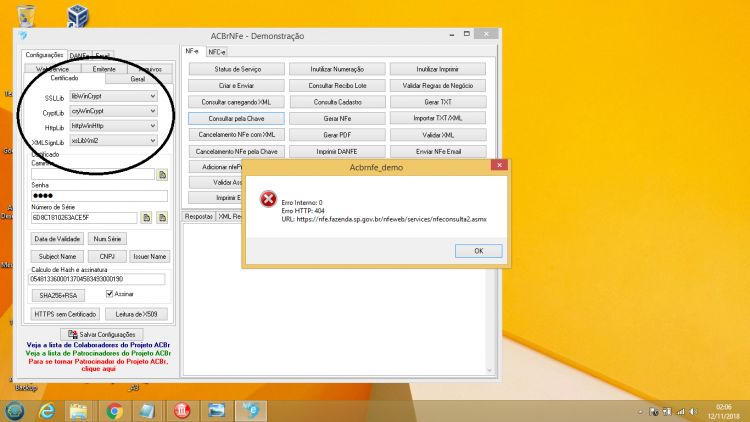
Task: Click Inutilizar Numeração button
Action: click(337, 69)
